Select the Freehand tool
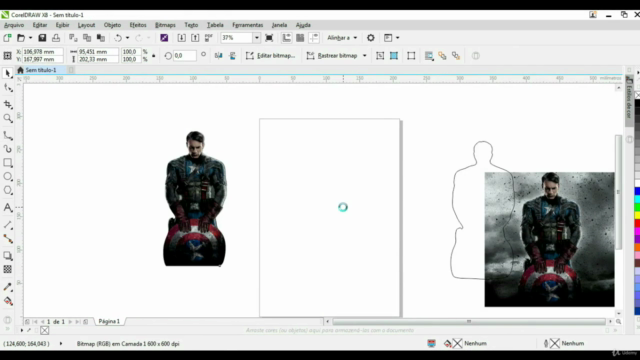 (8, 135)
